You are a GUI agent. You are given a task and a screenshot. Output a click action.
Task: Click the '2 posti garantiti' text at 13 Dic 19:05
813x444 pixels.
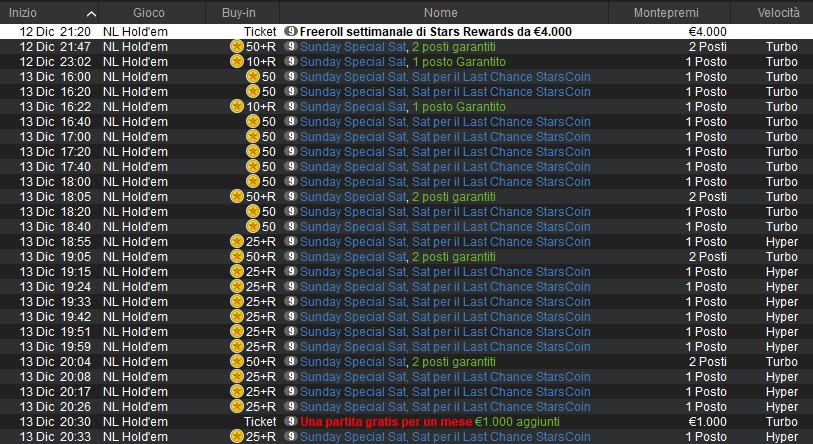(454, 257)
